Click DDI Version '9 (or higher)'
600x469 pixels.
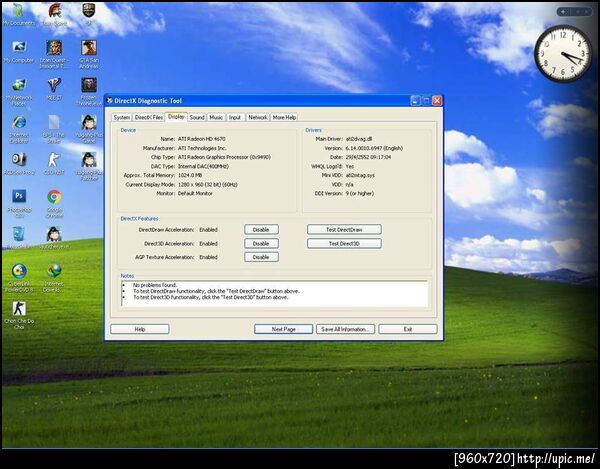pos(360,194)
